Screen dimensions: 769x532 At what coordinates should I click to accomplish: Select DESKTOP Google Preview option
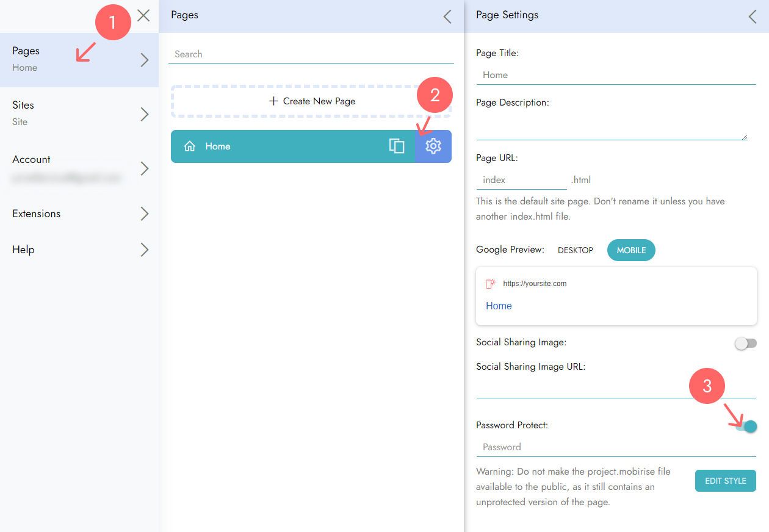pyautogui.click(x=576, y=250)
